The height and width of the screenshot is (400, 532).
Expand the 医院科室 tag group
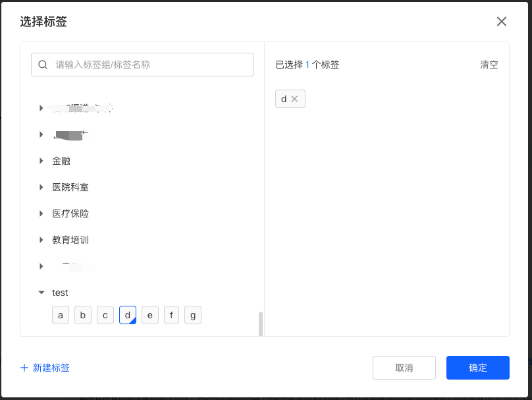[x=41, y=187]
